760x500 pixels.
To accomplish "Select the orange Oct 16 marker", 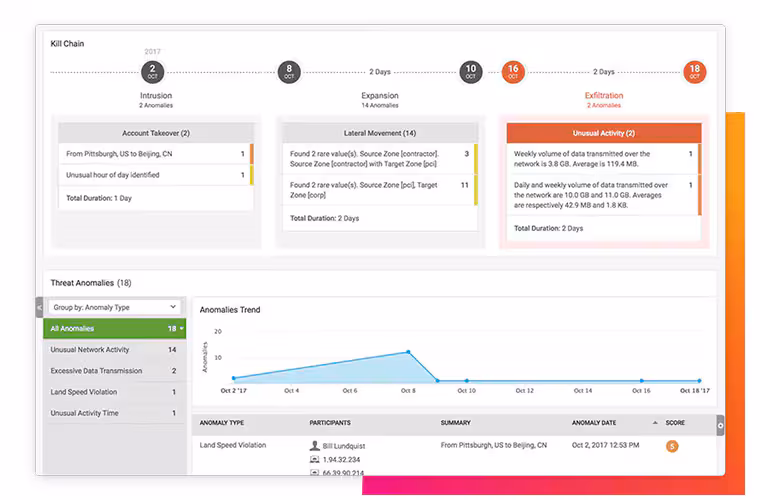I will [513, 71].
